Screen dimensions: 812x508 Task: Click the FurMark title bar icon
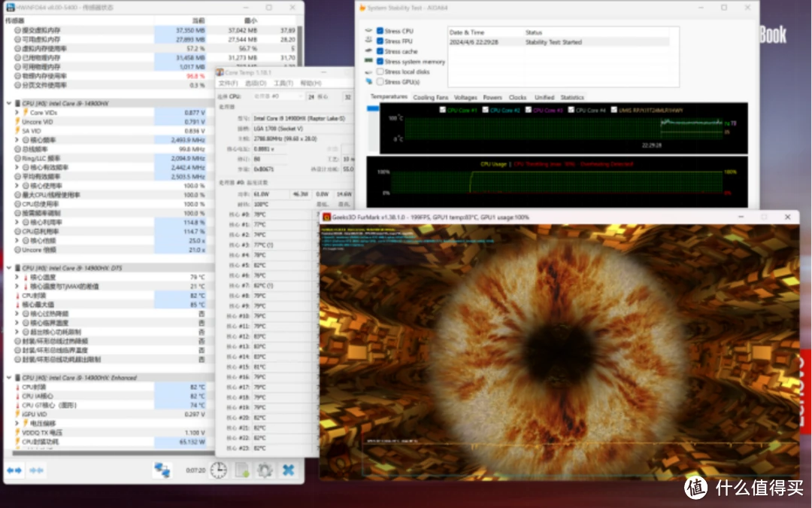[327, 217]
